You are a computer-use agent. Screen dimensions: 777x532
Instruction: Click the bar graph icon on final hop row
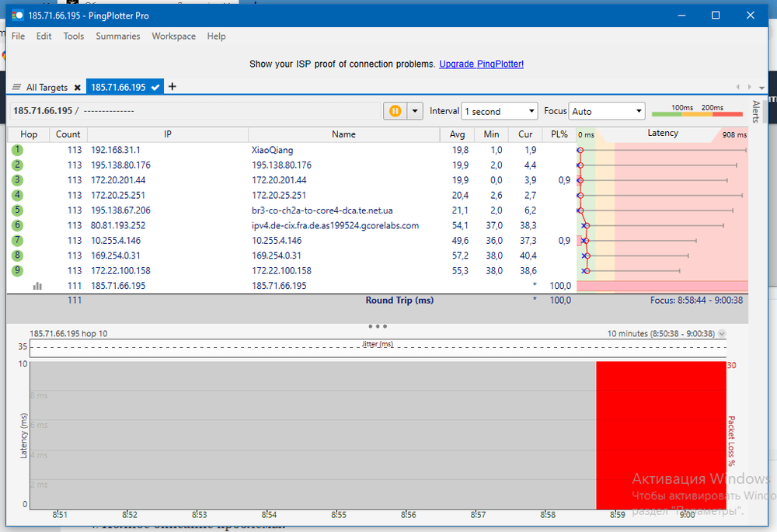37,286
